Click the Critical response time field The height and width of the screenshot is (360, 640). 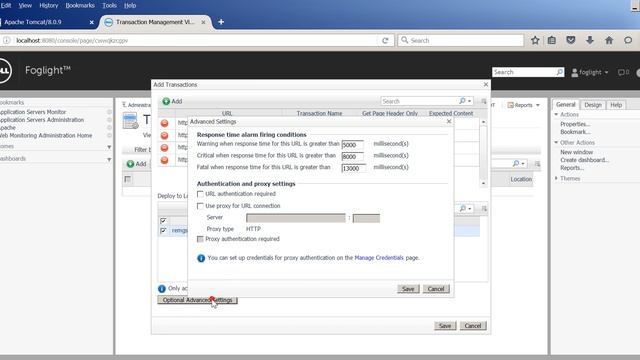pyautogui.click(x=353, y=156)
